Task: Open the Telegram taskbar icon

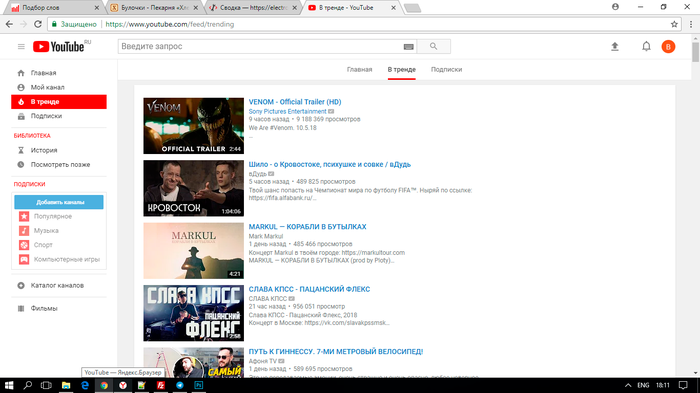Action: coord(179,385)
